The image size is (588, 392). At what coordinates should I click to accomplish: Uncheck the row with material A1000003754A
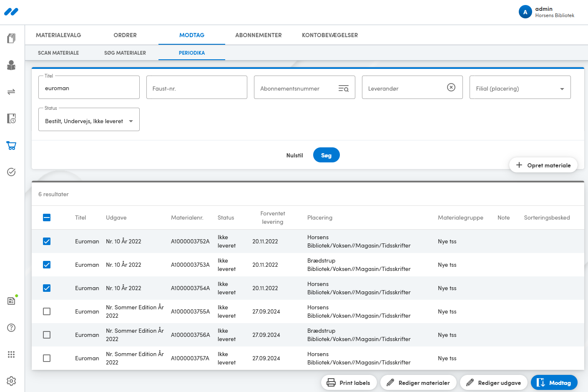tap(47, 288)
